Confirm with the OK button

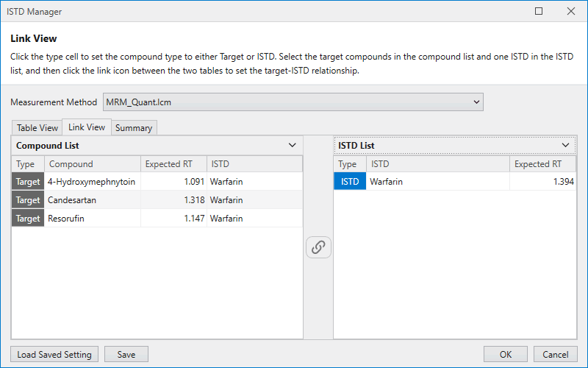[506, 354]
